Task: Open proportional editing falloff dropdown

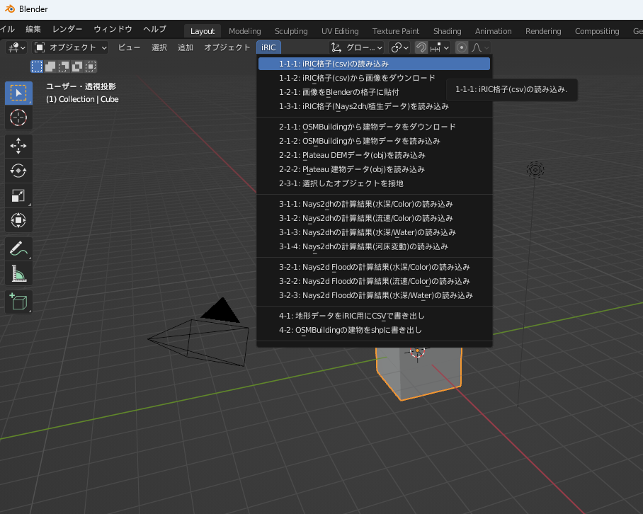Action: pos(480,48)
